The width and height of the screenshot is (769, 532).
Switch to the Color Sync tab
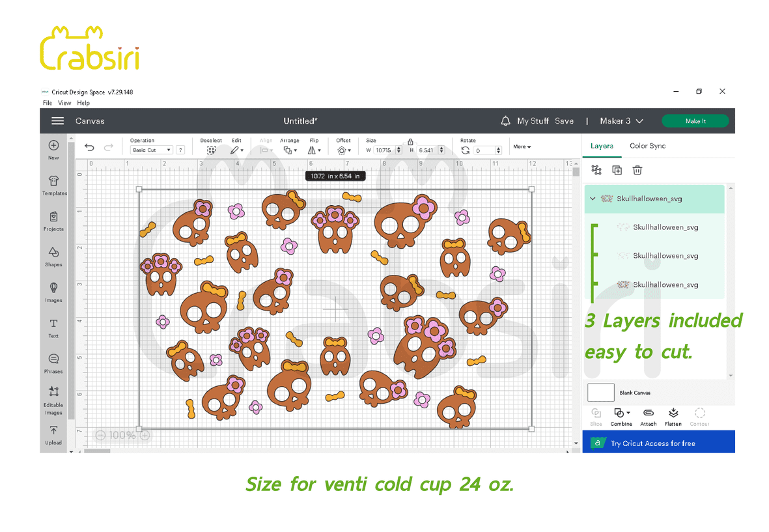point(647,146)
